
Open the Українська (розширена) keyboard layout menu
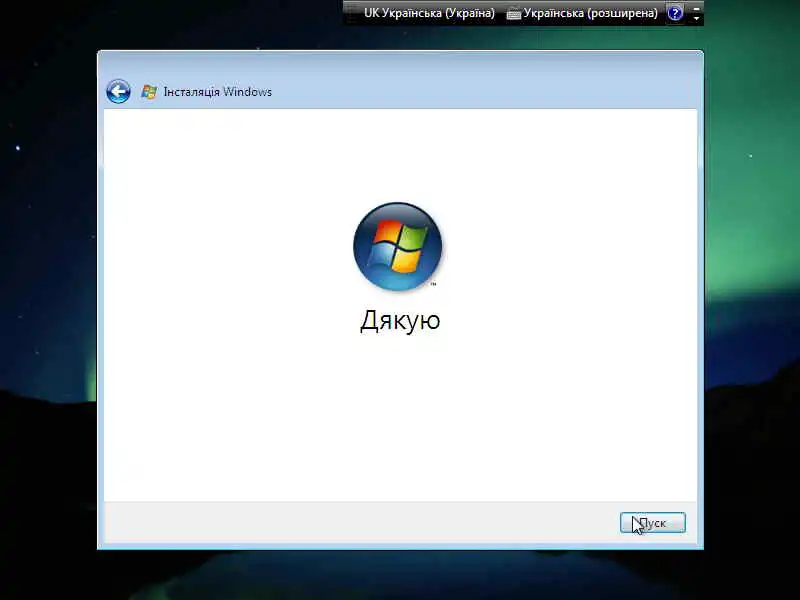(x=590, y=13)
